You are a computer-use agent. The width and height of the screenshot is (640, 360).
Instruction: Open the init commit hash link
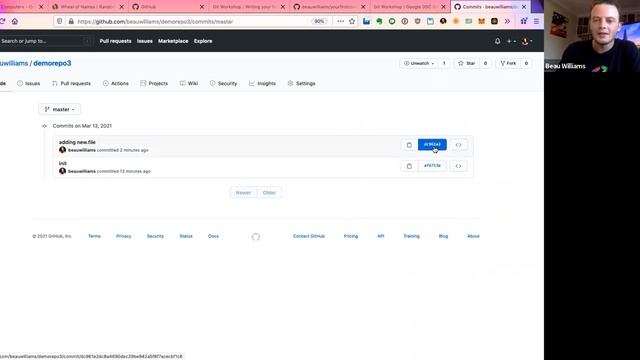pyautogui.click(x=432, y=166)
